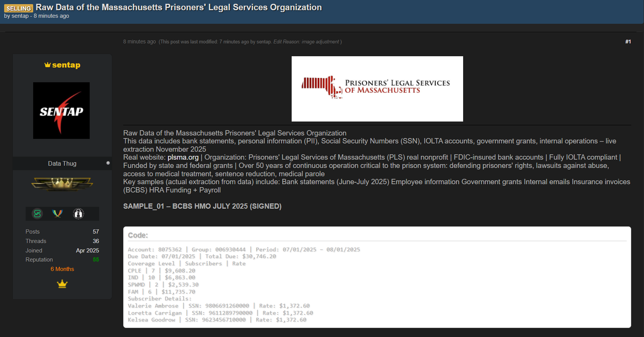Click the yellow crown under 6 Months
The image size is (644, 337).
click(x=62, y=284)
